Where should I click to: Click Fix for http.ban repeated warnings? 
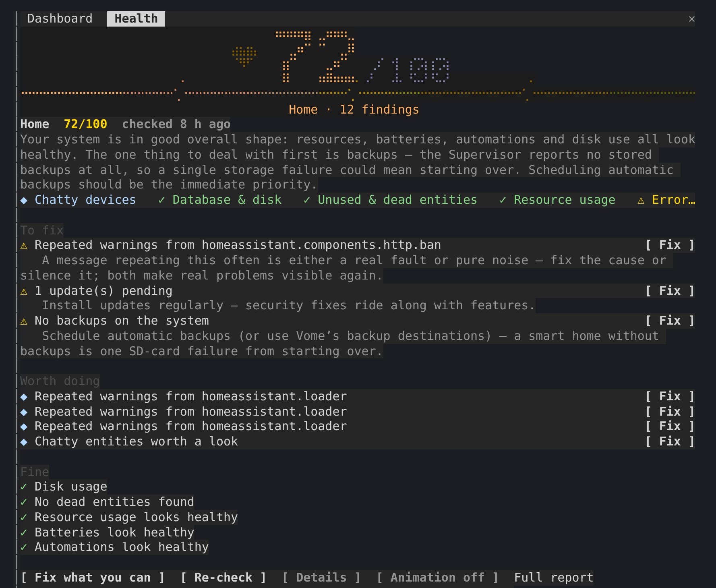[x=670, y=245]
